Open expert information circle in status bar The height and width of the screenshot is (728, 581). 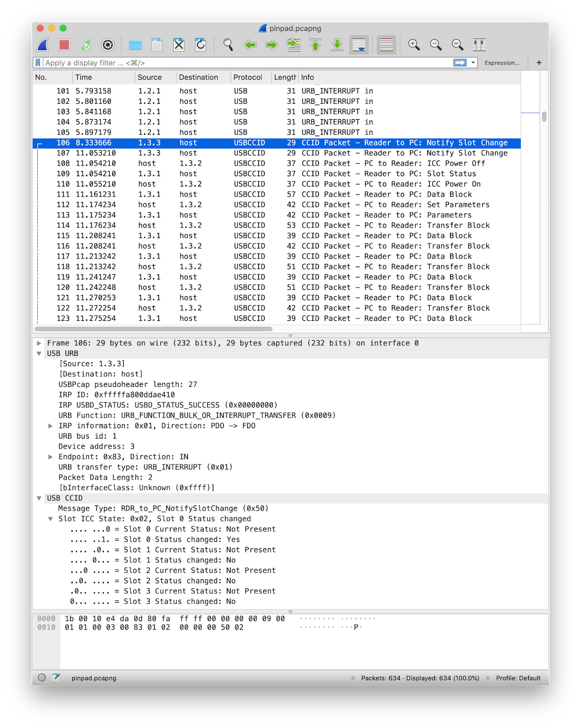pos(42,677)
